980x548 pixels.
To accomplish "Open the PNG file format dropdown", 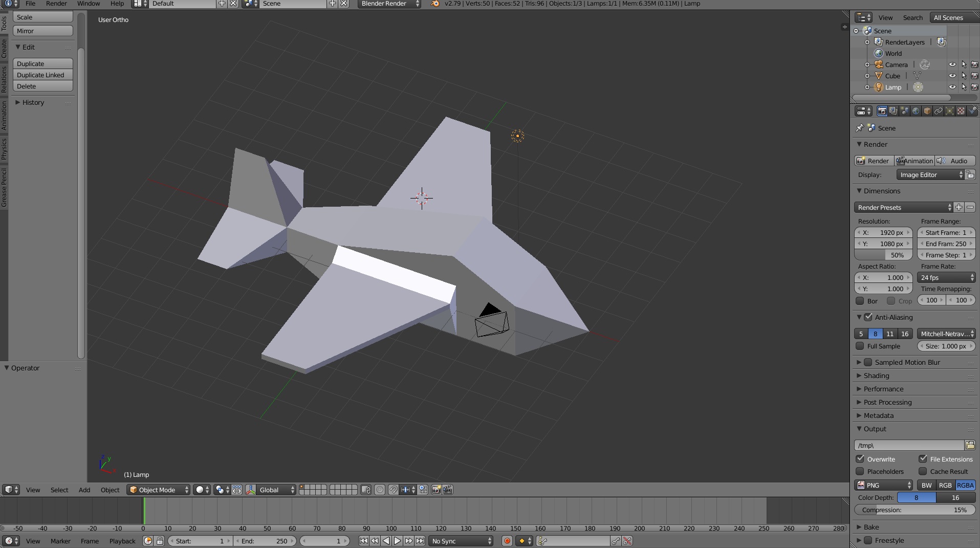I will (884, 485).
